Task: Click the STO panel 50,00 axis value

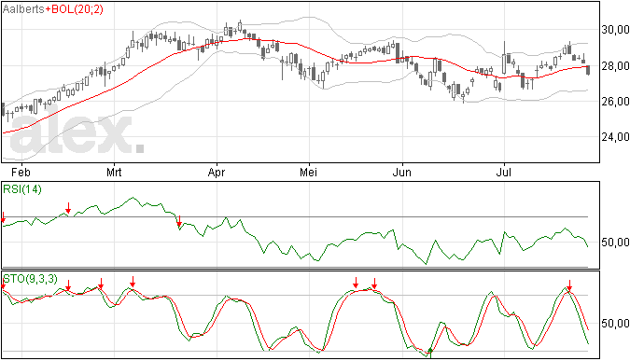Action: pos(615,324)
